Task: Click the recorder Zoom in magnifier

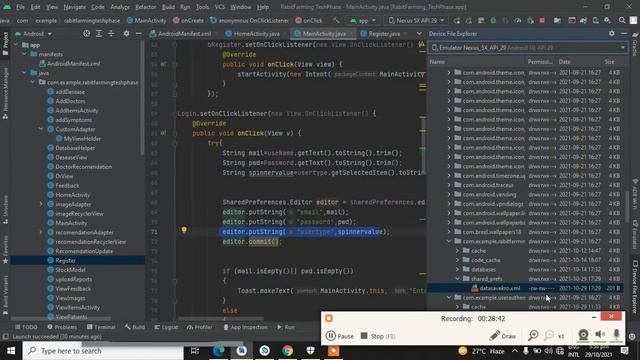Action: tap(533, 336)
